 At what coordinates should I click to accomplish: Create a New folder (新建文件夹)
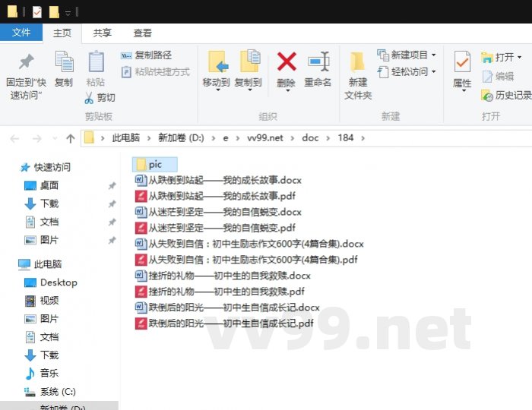tap(358, 75)
